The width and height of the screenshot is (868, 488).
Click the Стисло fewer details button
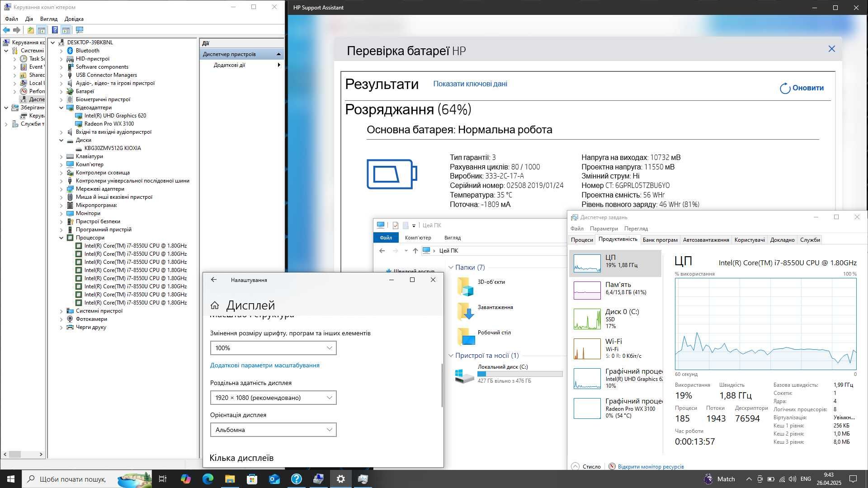point(586,467)
